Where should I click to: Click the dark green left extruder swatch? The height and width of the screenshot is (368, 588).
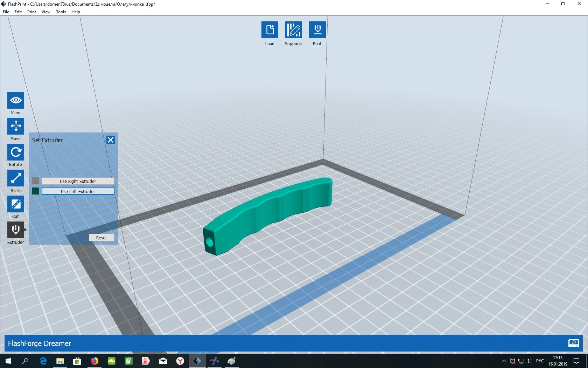click(36, 191)
